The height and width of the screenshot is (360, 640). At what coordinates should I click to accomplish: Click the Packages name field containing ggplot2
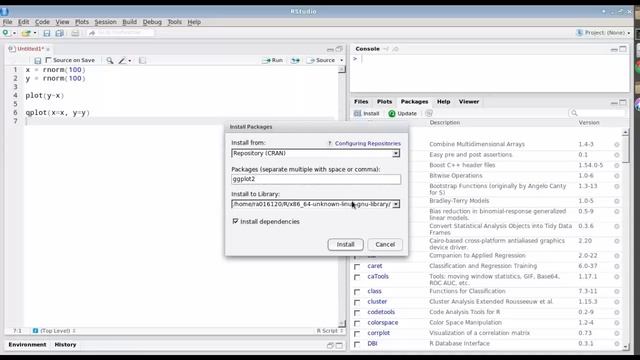coord(316,179)
